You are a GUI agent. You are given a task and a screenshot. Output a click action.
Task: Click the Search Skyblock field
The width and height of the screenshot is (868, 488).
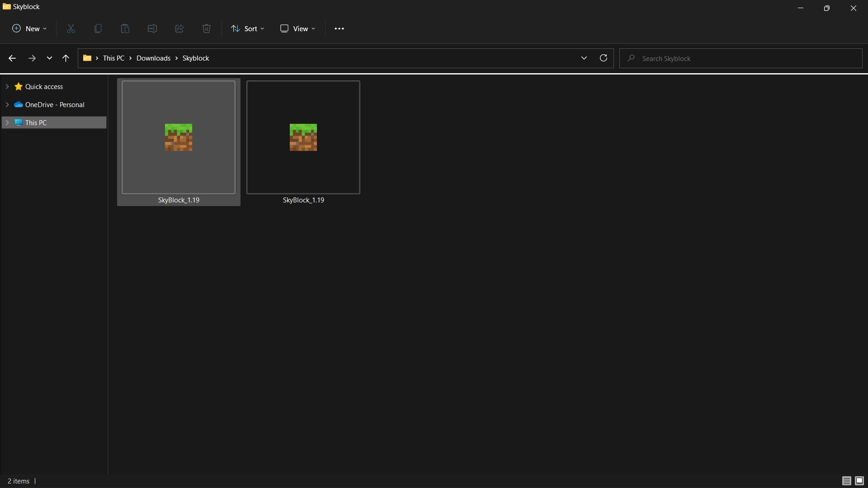pos(741,58)
